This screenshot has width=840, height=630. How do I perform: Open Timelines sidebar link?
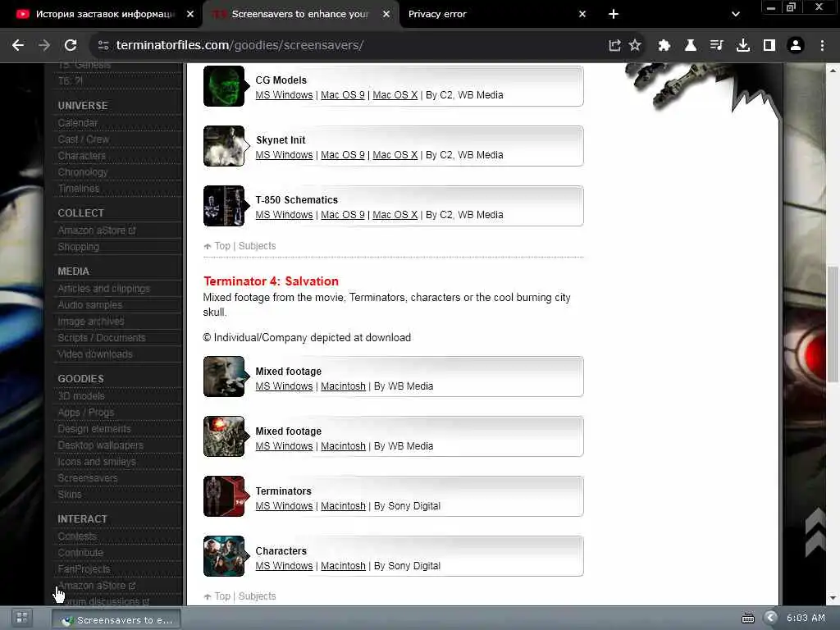click(x=78, y=189)
